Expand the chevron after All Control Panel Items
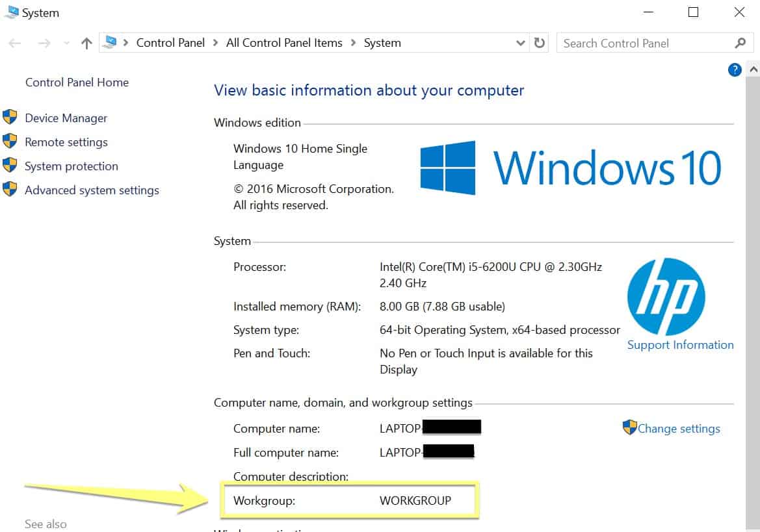This screenshot has width=760, height=532. click(353, 43)
